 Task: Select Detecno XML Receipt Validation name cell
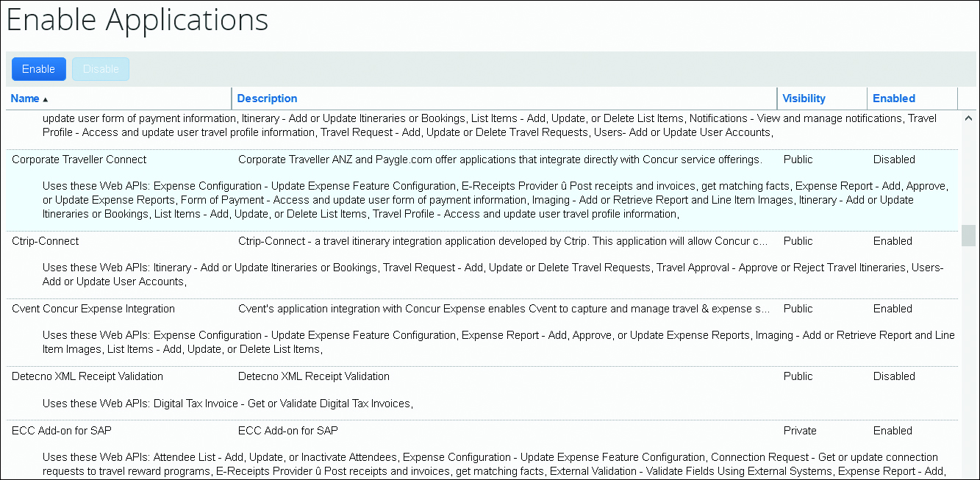pos(87,376)
